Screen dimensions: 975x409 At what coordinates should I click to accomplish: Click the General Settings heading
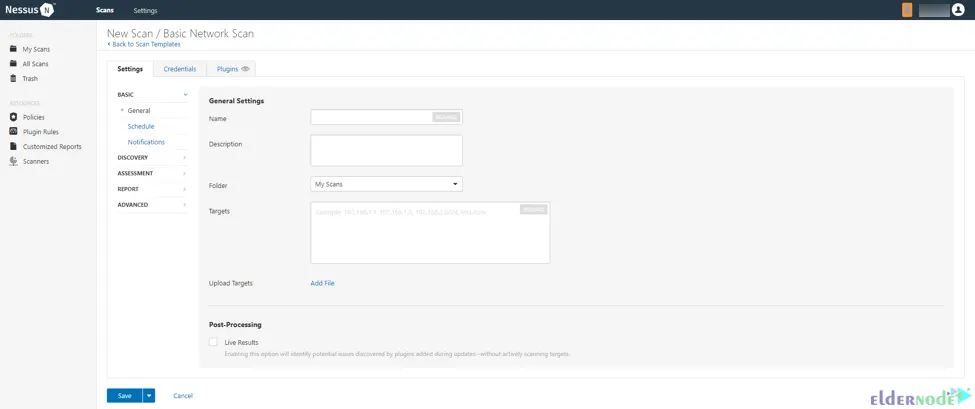(236, 101)
